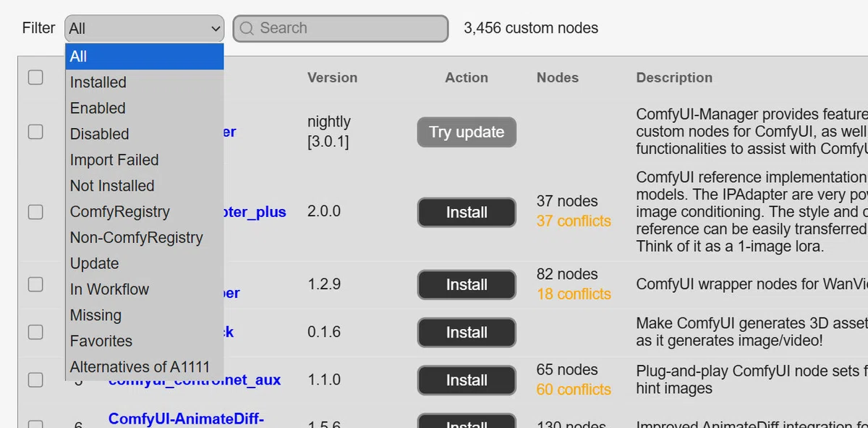Choose Enabled from the filter list
The height and width of the screenshot is (428, 868).
pos(145,108)
